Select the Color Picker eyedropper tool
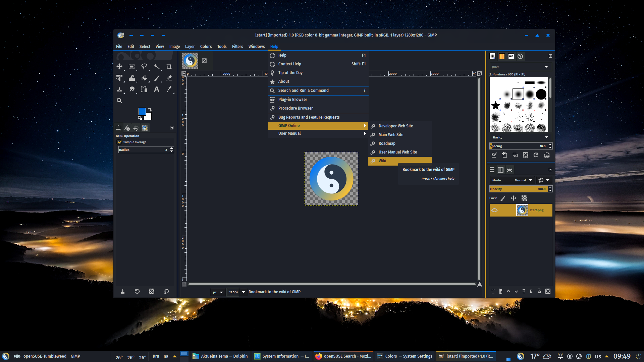644x362 pixels. 169,89
